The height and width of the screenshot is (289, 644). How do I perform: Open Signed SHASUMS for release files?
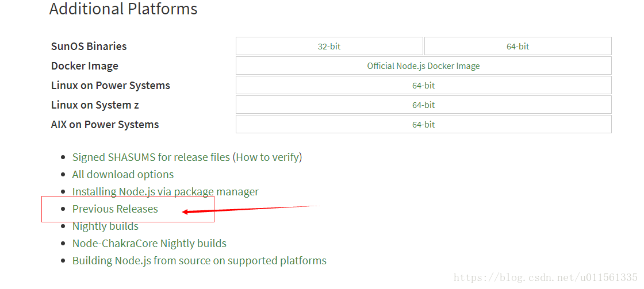point(151,157)
